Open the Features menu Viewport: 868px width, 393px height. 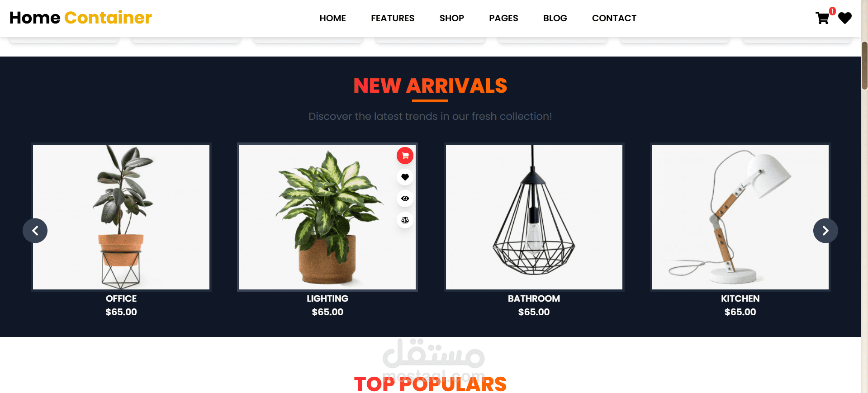[x=393, y=18]
